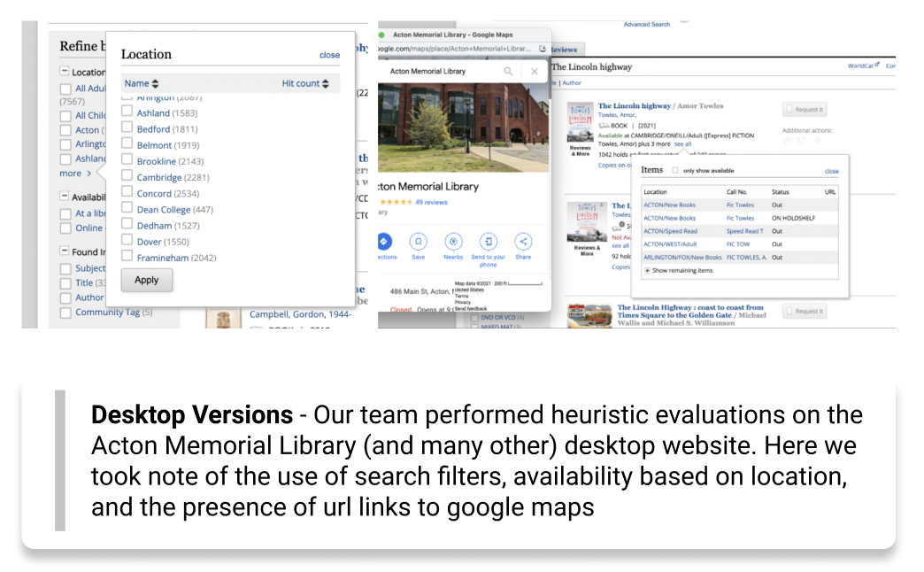Image resolution: width=924 pixels, height=572 pixels.
Task: Select the Belmont (1919) location checkbox
Action: point(127,143)
